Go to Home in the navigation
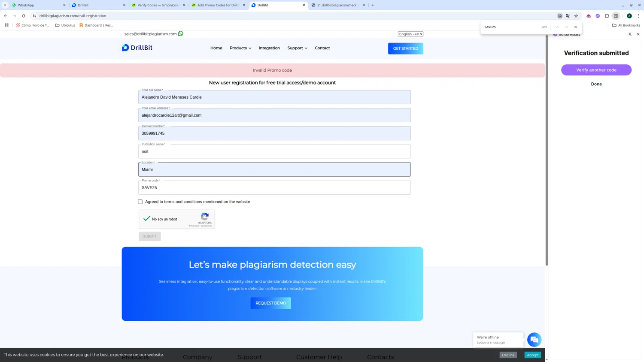 (216, 48)
